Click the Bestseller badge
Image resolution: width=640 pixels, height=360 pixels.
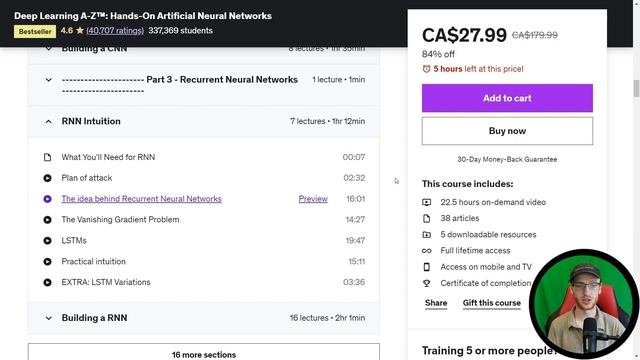(35, 31)
